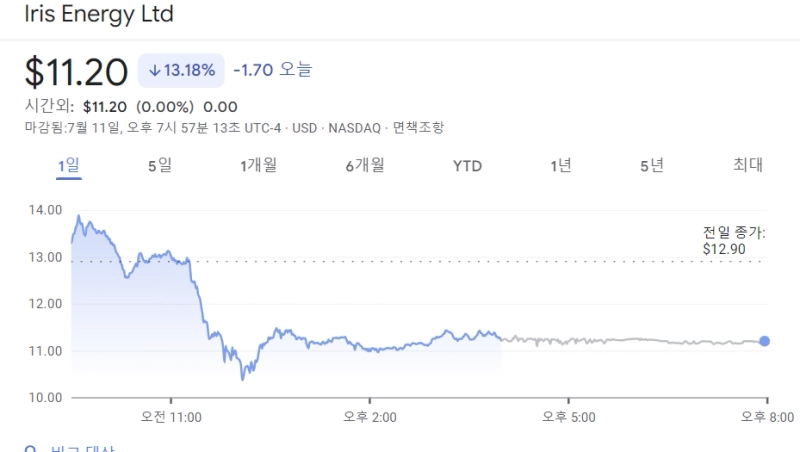
Task: Click the down-arrow 13.18% change badge
Action: (x=181, y=71)
